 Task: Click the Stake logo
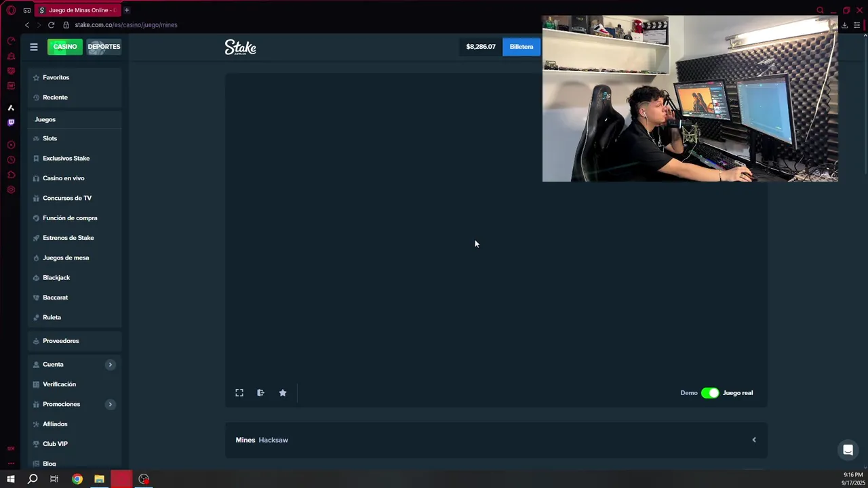(x=240, y=47)
